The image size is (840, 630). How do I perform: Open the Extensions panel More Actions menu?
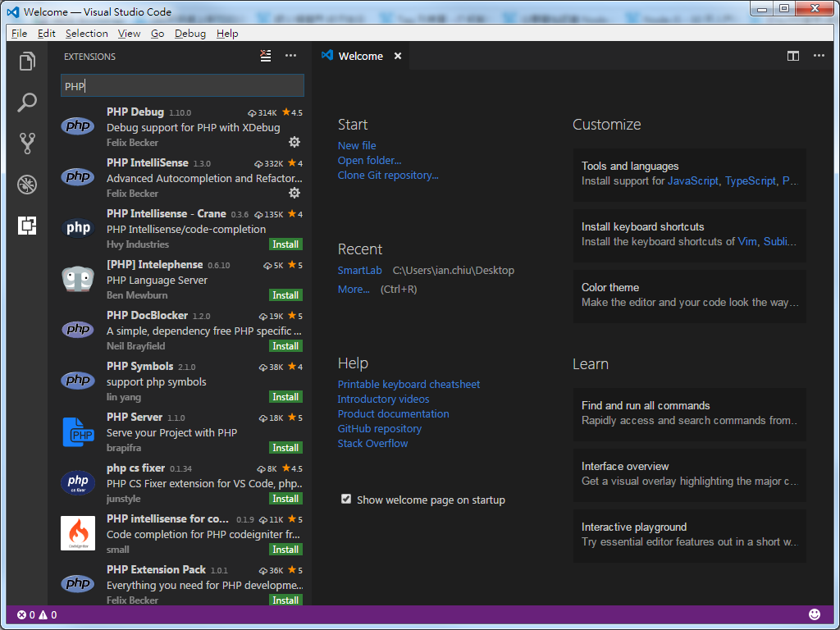tap(291, 56)
